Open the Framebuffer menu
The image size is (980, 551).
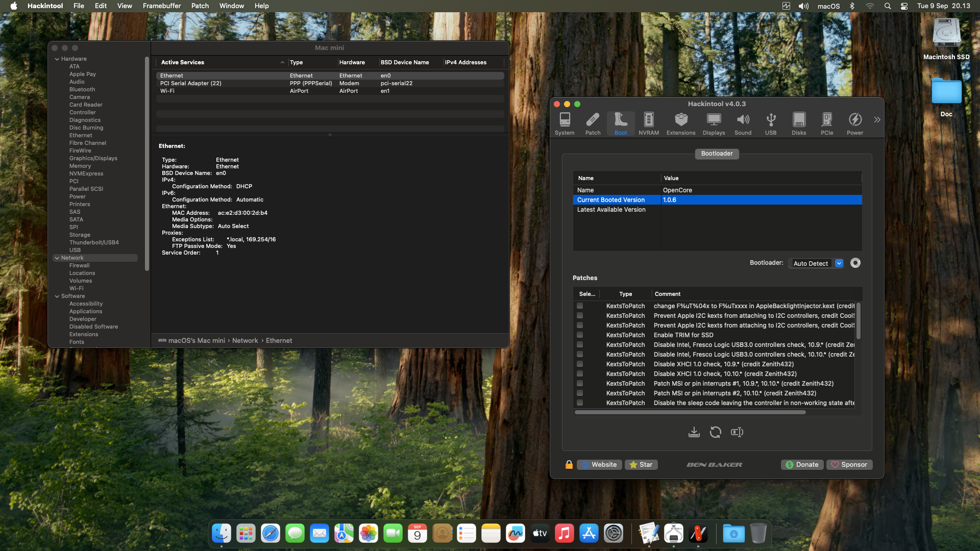pyautogui.click(x=162, y=6)
